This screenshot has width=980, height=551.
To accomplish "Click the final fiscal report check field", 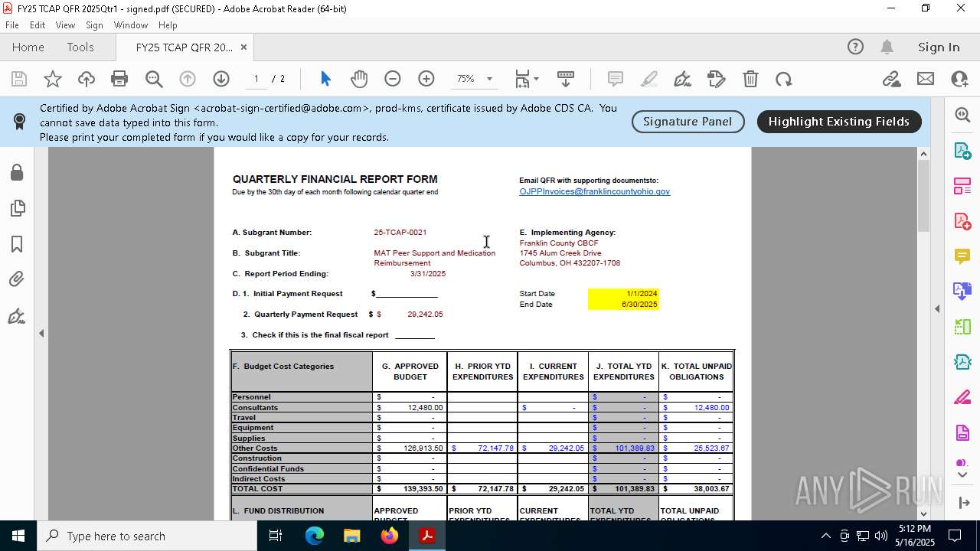I will (415, 334).
